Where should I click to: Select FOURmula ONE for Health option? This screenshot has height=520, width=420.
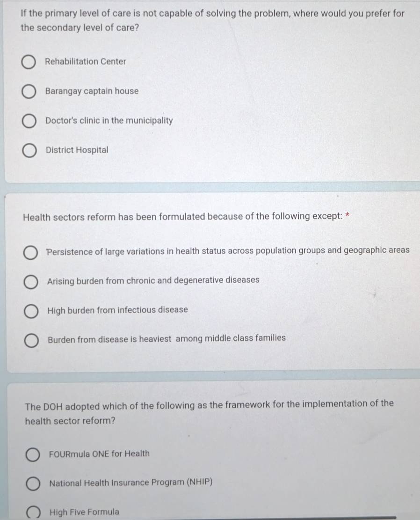click(x=32, y=454)
